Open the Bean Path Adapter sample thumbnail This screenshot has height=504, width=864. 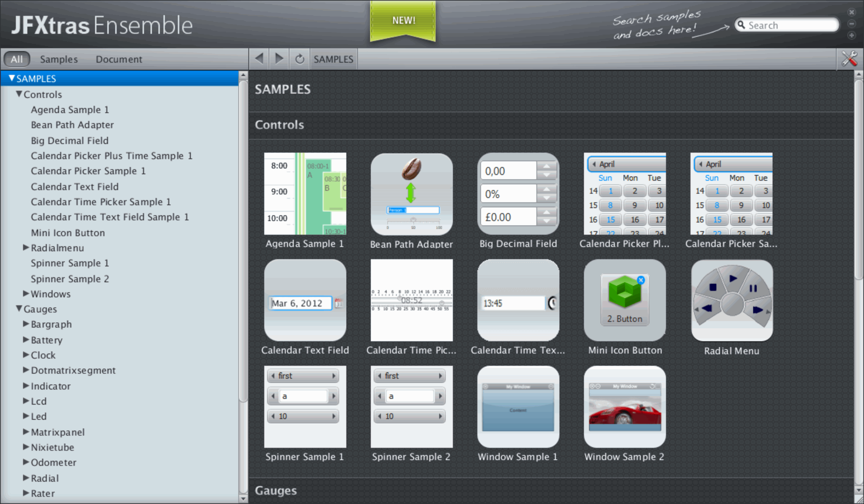click(x=411, y=195)
